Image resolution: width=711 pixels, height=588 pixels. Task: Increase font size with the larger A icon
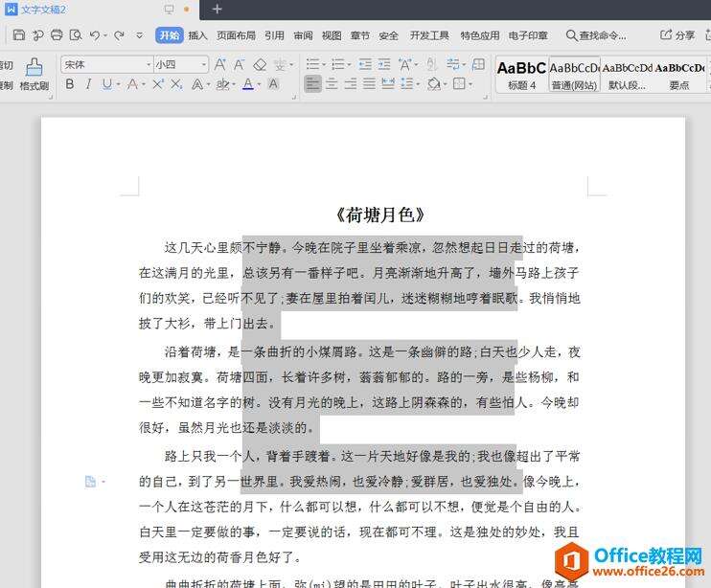pos(220,64)
